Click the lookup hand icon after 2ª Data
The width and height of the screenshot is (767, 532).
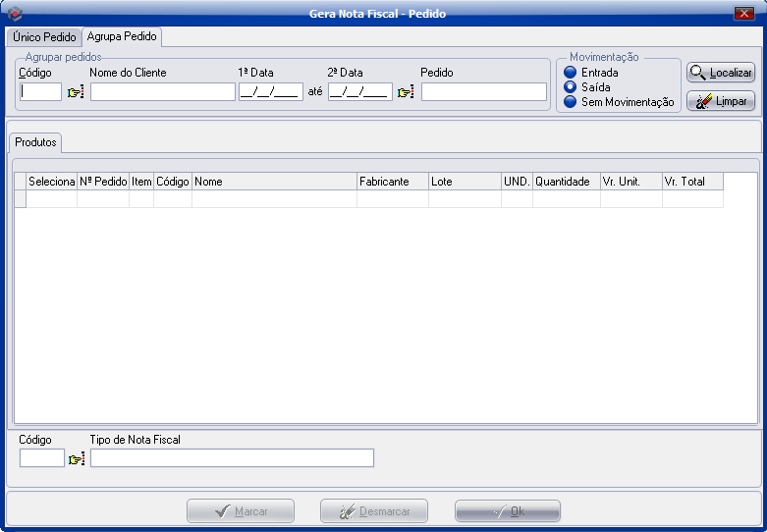click(406, 92)
